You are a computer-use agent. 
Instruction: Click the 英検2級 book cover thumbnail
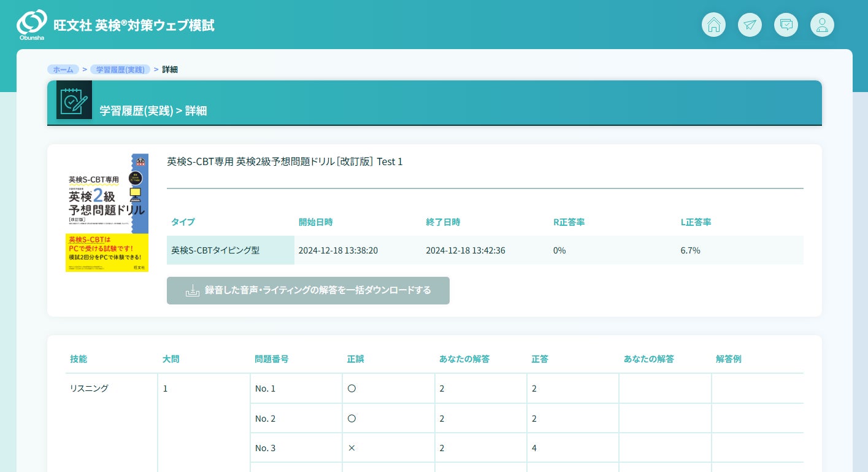tap(107, 212)
